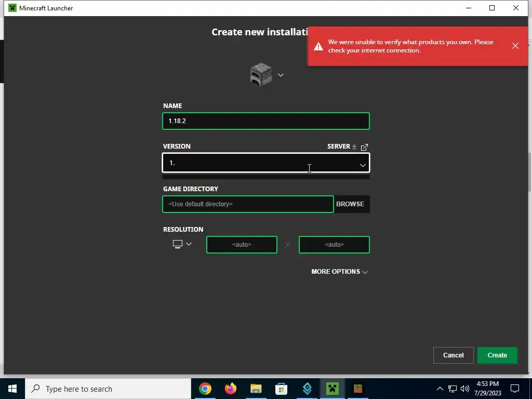
Task: Expand the installation icon picker chevron
Action: tap(281, 75)
